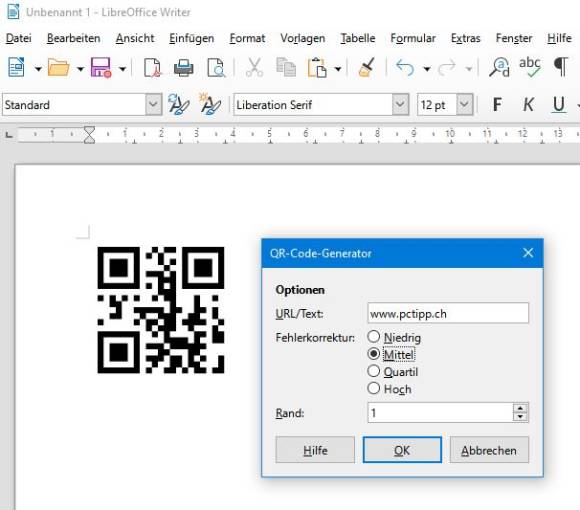Click the Abbrechen button
This screenshot has width=580, height=510.
pyautogui.click(x=489, y=450)
